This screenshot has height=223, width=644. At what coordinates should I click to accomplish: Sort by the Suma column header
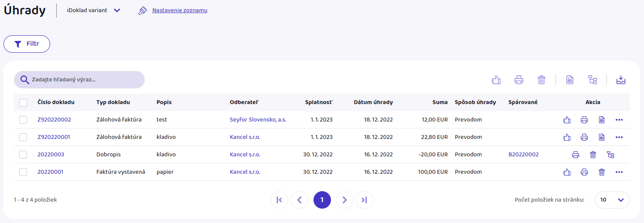pyautogui.click(x=440, y=102)
